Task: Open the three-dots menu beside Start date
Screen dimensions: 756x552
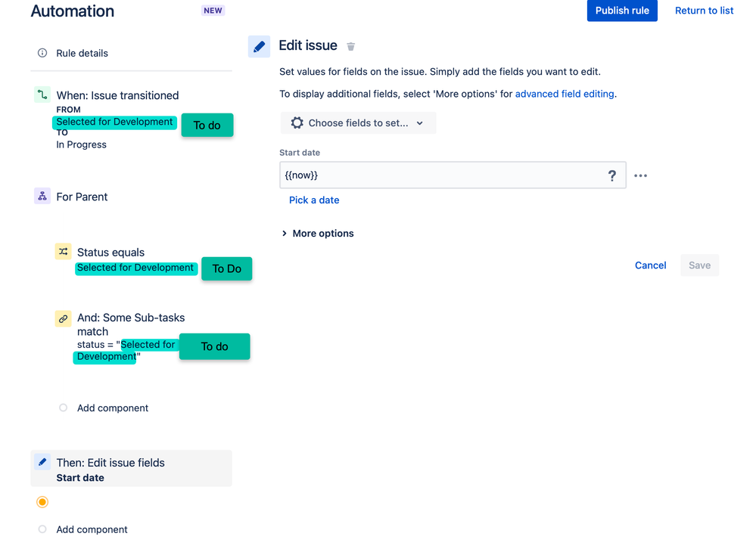Action: (640, 176)
